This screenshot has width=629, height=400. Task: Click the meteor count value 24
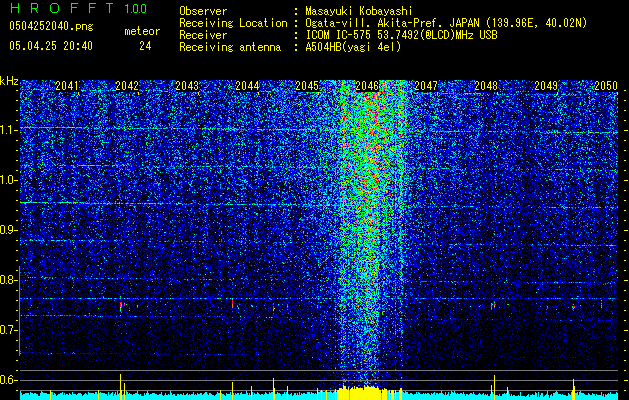point(145,46)
